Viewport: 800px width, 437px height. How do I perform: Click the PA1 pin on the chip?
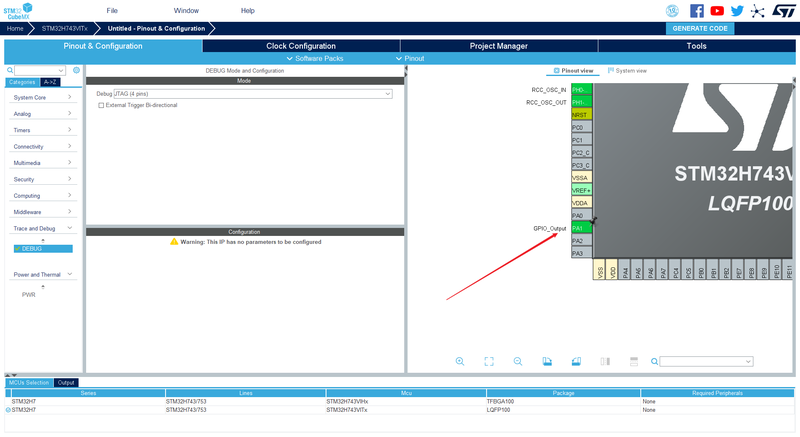click(x=581, y=228)
